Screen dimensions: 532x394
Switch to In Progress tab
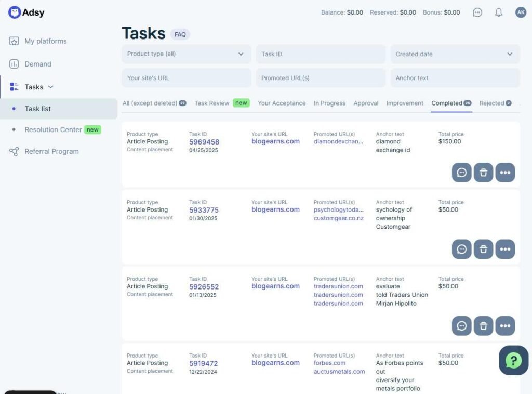(x=329, y=103)
